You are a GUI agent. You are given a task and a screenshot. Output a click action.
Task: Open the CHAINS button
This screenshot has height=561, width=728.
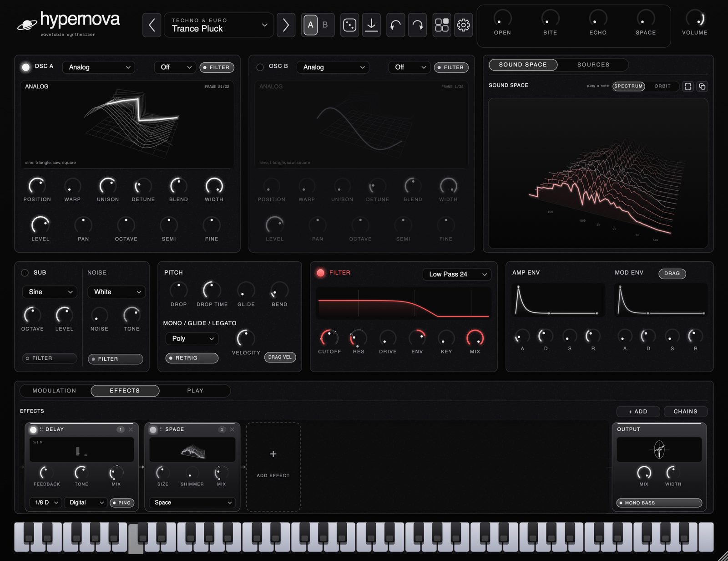[685, 411]
